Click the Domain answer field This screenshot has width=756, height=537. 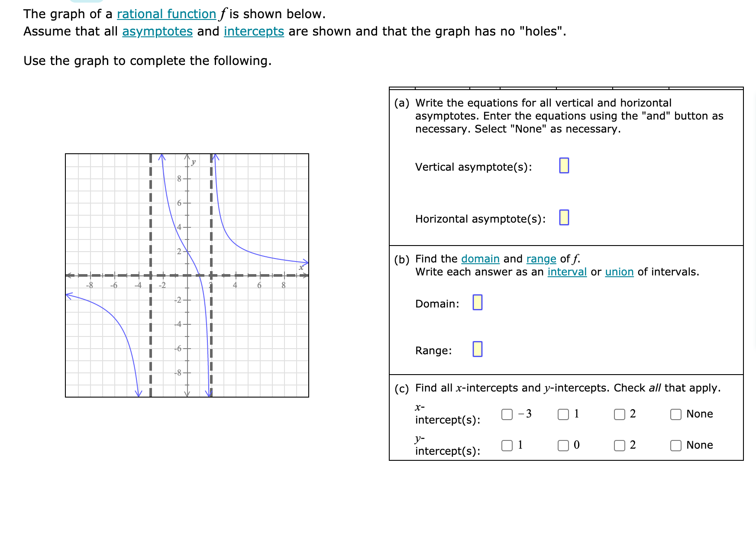tap(478, 303)
